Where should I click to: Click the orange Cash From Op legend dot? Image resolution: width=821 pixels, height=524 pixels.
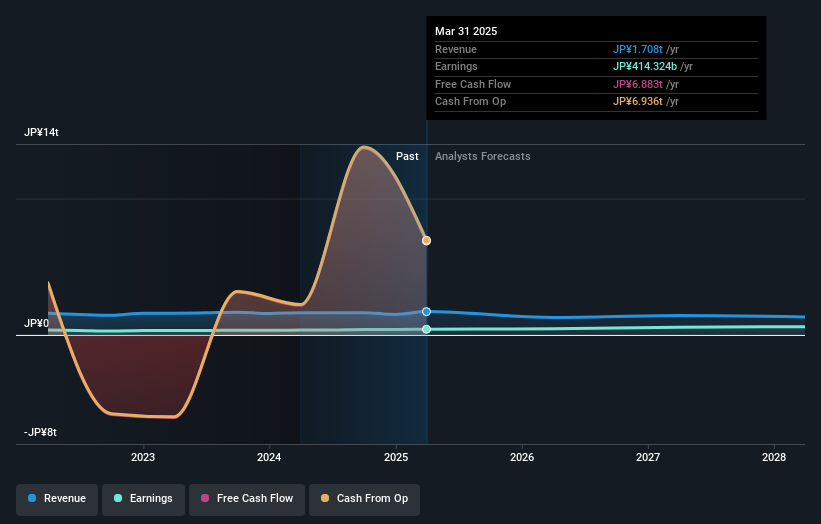pos(325,498)
